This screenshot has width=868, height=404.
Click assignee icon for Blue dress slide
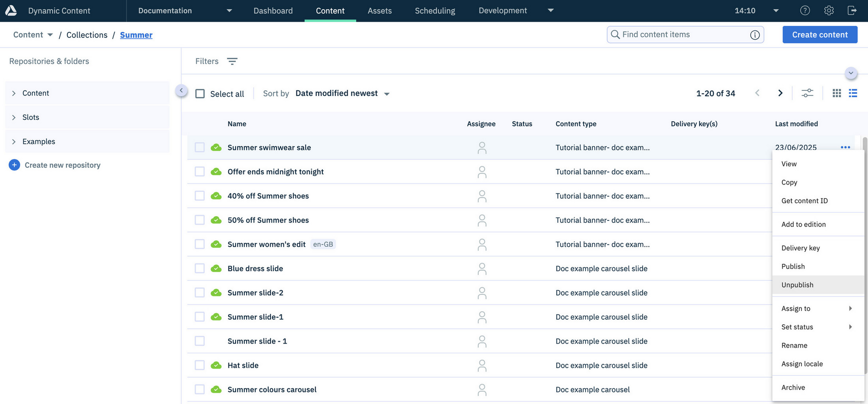coord(482,269)
